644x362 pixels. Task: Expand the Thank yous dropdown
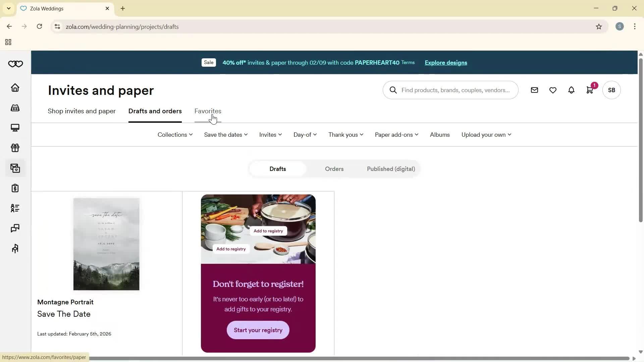point(345,134)
